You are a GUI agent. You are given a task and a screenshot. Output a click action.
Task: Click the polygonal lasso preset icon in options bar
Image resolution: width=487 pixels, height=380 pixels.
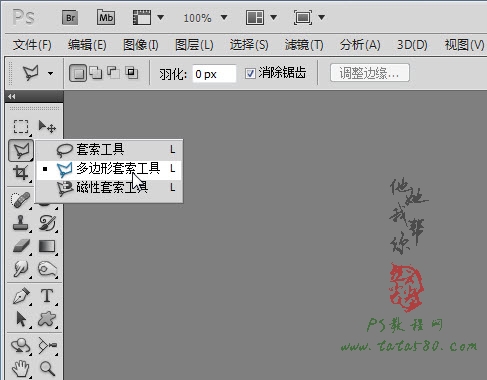tap(31, 73)
